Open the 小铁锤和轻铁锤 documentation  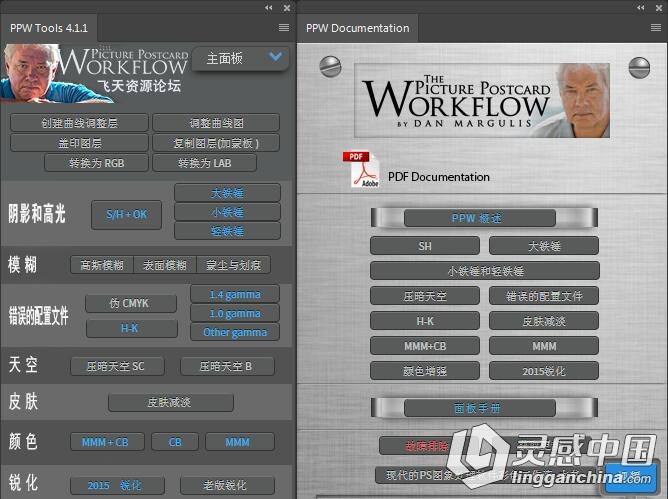click(485, 271)
